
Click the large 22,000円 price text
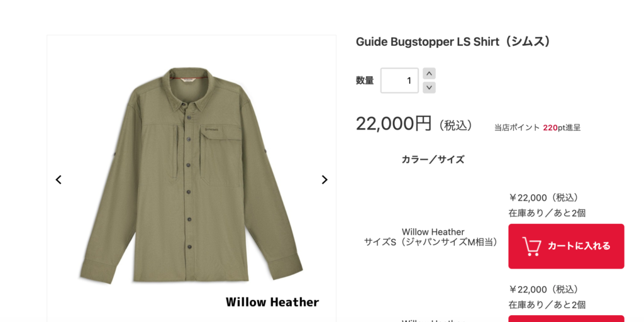tap(394, 123)
